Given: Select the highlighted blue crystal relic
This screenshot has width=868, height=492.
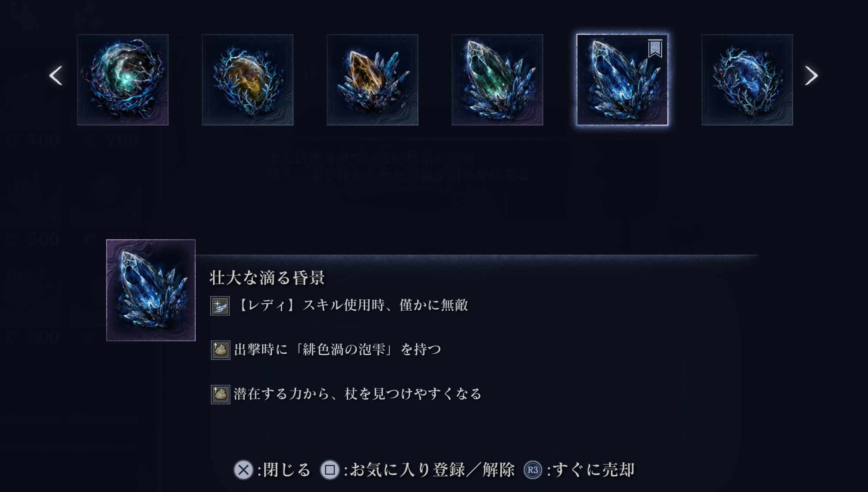Looking at the screenshot, I should (x=622, y=80).
